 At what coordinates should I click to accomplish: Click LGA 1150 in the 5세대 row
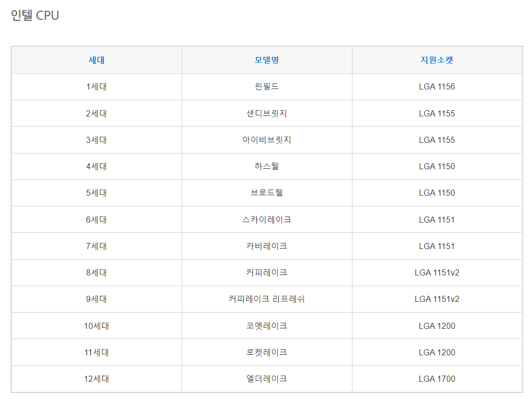pos(437,193)
